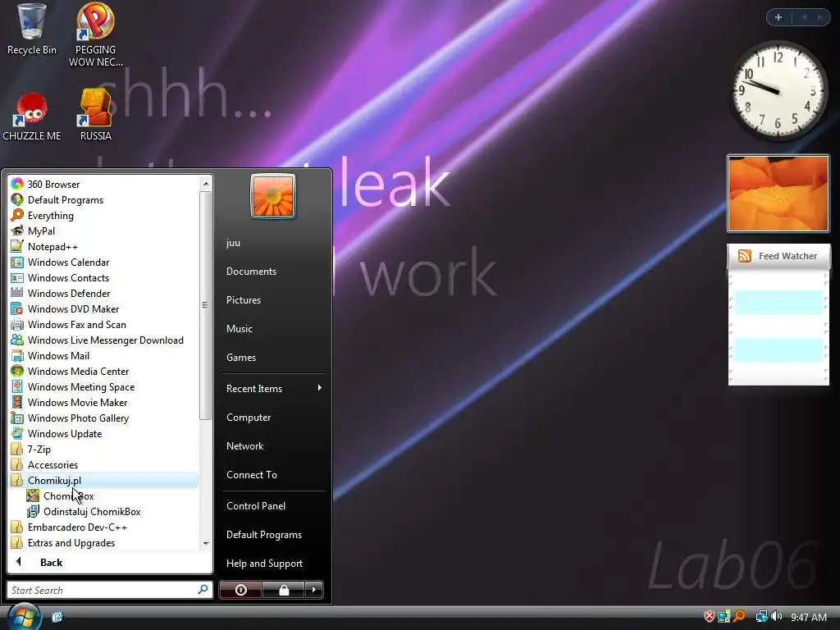Launch 360 Browser from the programs list
Screen dimensions: 840x630
[x=104, y=185]
